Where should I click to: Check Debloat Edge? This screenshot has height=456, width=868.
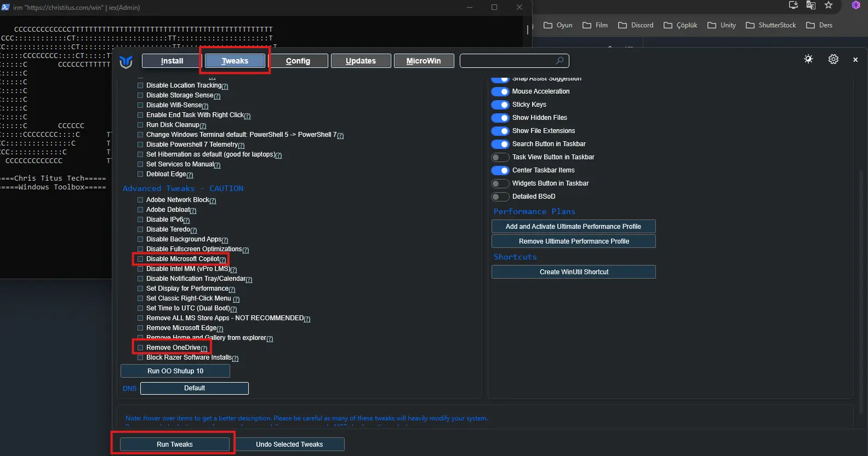(140, 174)
